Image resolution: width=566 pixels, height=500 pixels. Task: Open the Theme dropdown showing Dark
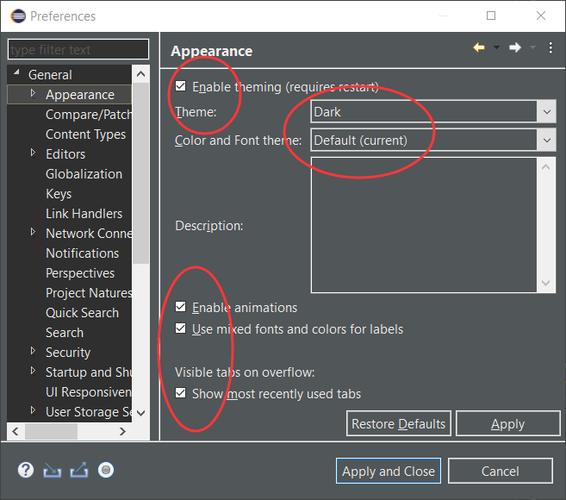(433, 112)
